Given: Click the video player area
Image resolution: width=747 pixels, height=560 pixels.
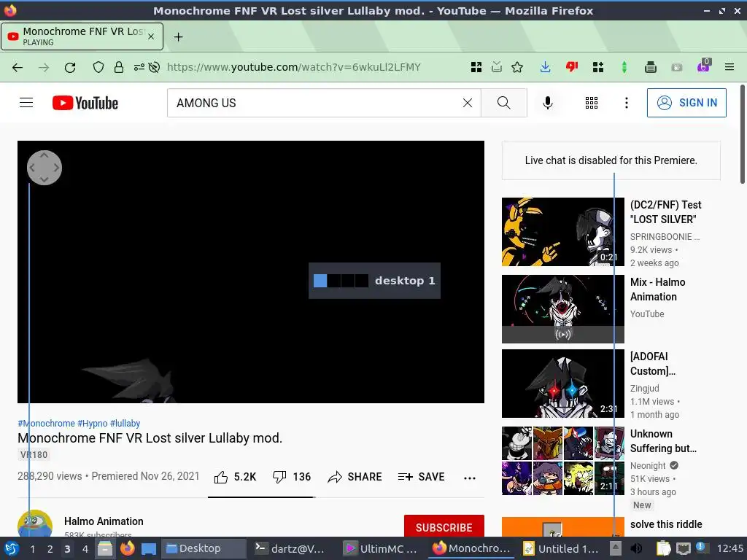Looking at the screenshot, I should point(251,272).
